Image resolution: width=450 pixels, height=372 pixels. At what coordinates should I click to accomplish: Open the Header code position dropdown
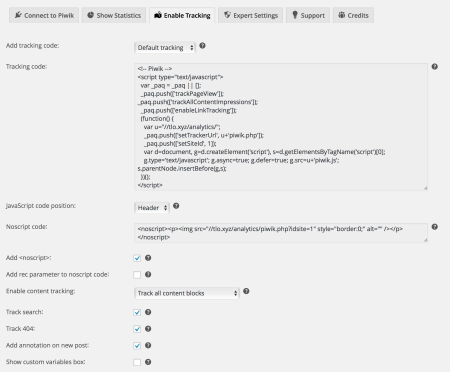pos(152,208)
